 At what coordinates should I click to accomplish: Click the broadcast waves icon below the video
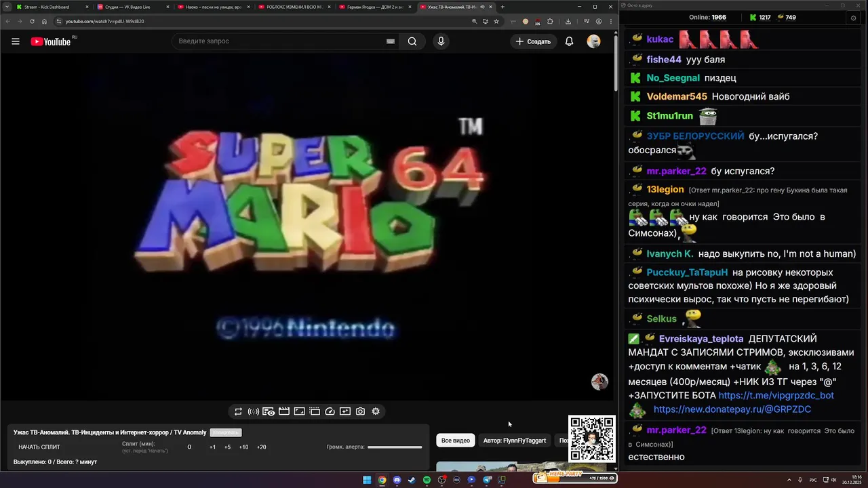(x=254, y=411)
